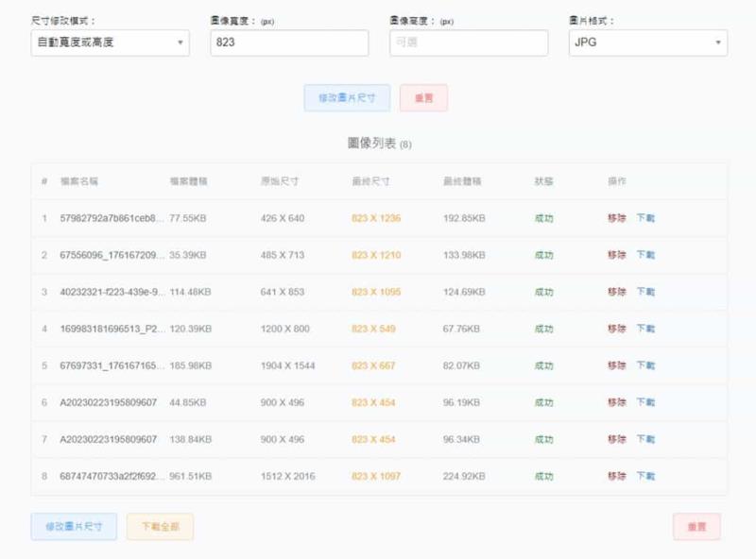Click file name 40232321-f223-439e-9
This screenshot has height=559, width=756.
point(112,292)
